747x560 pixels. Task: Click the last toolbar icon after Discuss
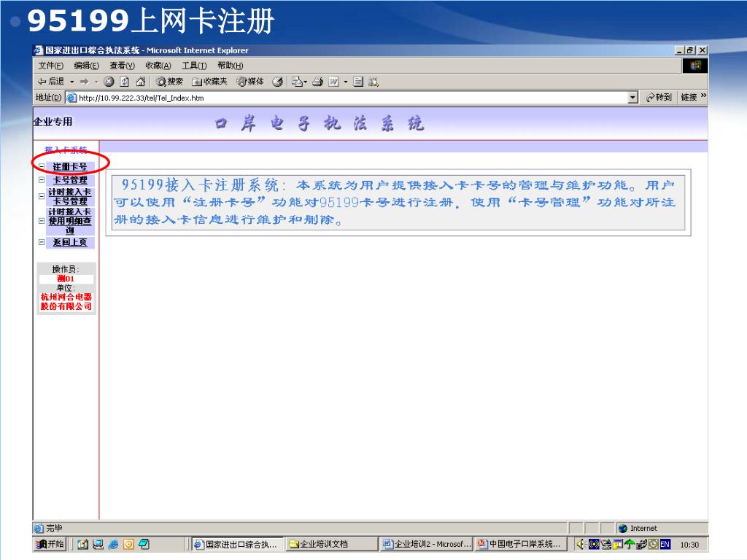coord(373,82)
